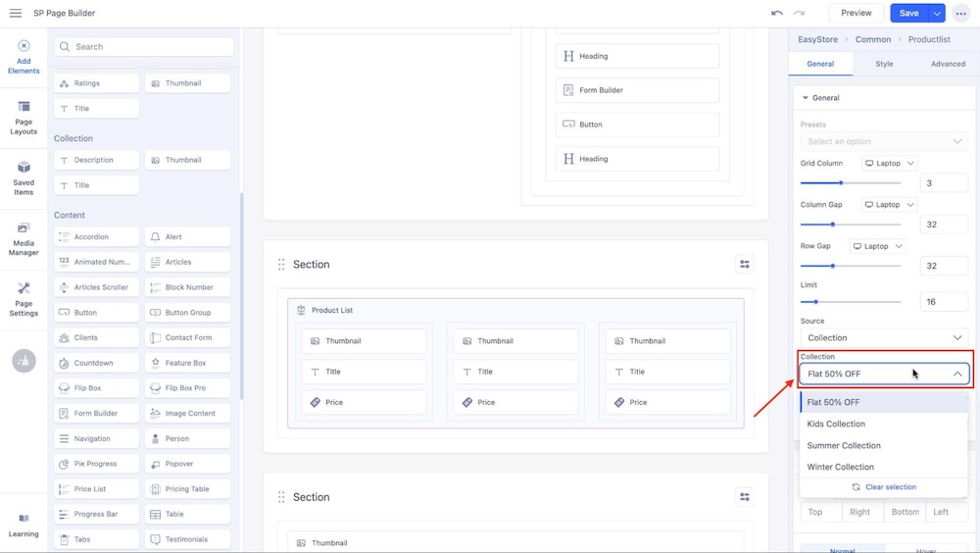This screenshot has width=980, height=553.
Task: Click the undo arrow icon
Action: coord(777,13)
